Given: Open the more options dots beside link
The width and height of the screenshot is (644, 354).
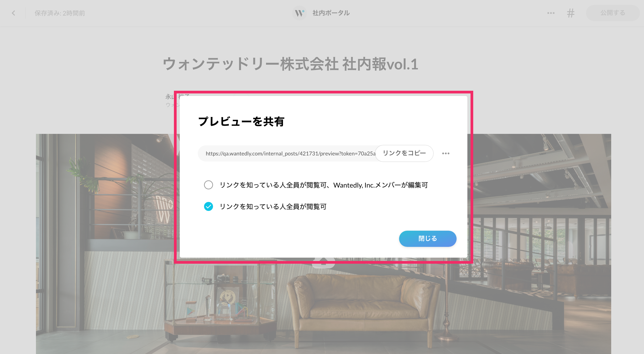Looking at the screenshot, I should pos(446,153).
